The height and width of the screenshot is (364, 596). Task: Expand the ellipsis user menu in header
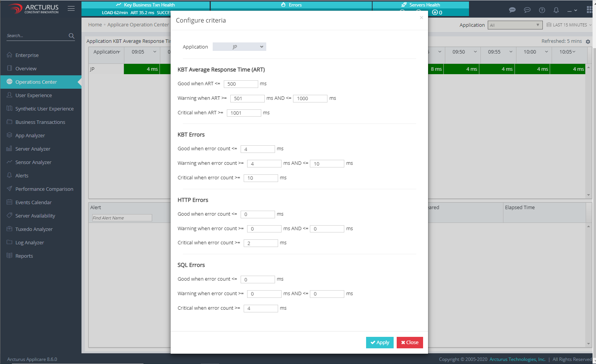coord(572,10)
